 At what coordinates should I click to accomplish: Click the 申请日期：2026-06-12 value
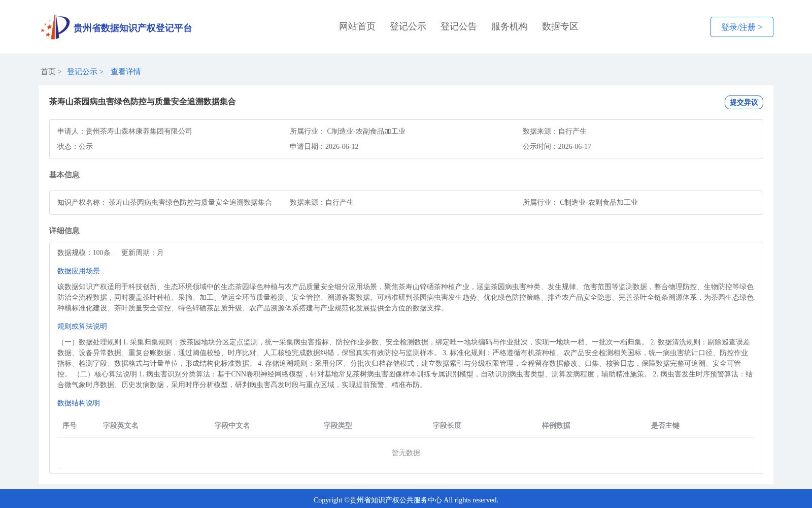click(324, 146)
